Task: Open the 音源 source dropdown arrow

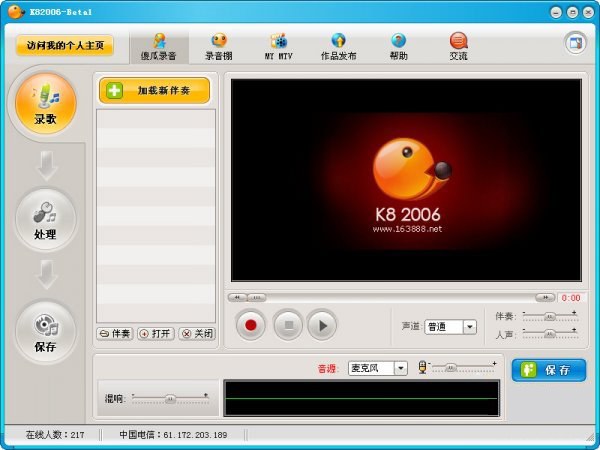Action: (x=401, y=368)
